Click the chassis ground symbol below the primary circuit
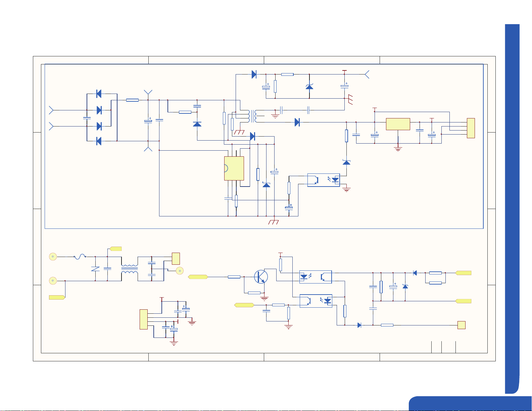 click(x=274, y=222)
